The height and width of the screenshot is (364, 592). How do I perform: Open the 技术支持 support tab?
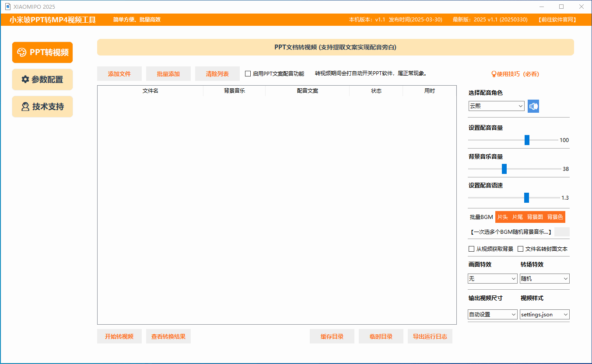coord(42,107)
